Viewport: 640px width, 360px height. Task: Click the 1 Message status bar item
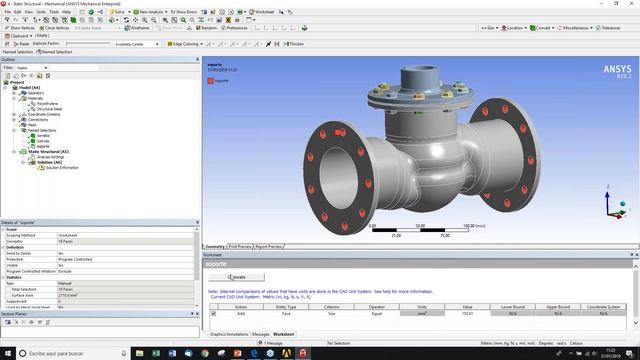click(271, 343)
